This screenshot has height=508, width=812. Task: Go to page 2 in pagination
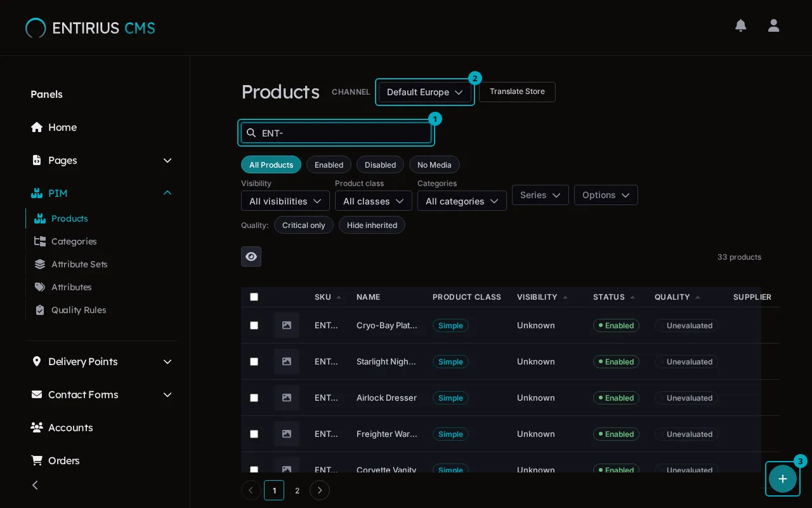(x=297, y=490)
